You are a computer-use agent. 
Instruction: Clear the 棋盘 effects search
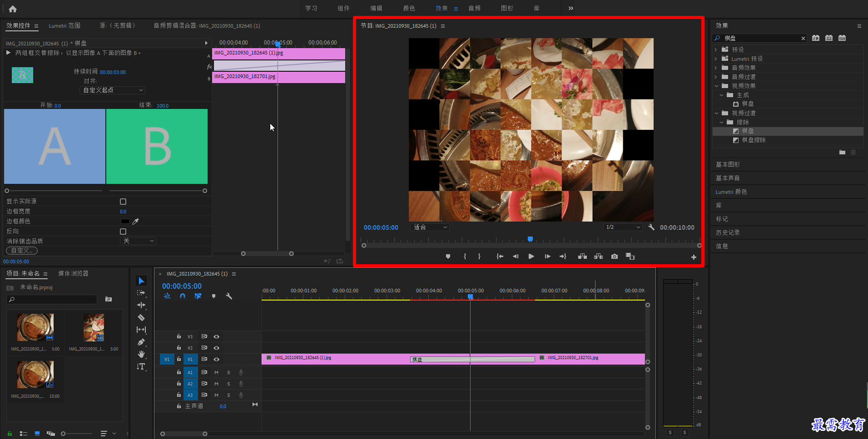803,39
